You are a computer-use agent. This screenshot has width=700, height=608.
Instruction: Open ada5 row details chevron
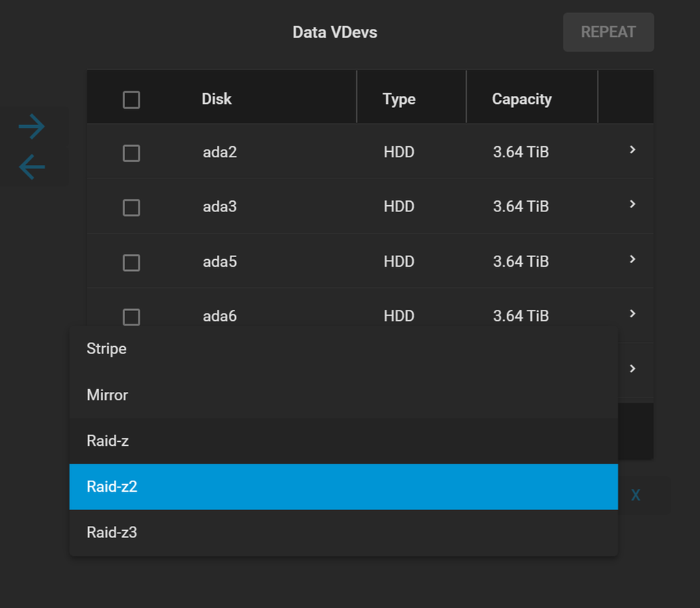[632, 259]
